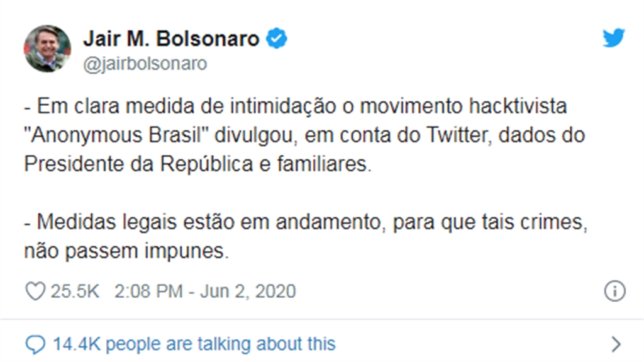
Task: Click the quoted "Anonymous Brasil" text
Action: tap(116, 135)
